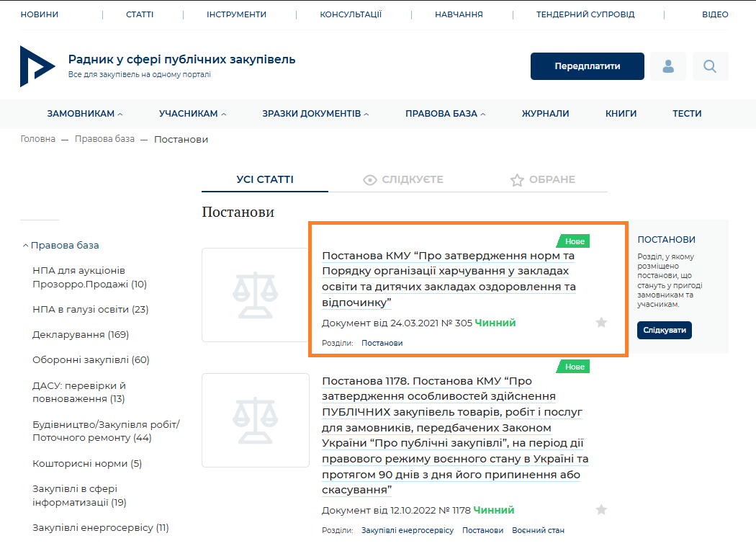
Task: Select the УСІ СТАТТІ tab
Action: (265, 180)
